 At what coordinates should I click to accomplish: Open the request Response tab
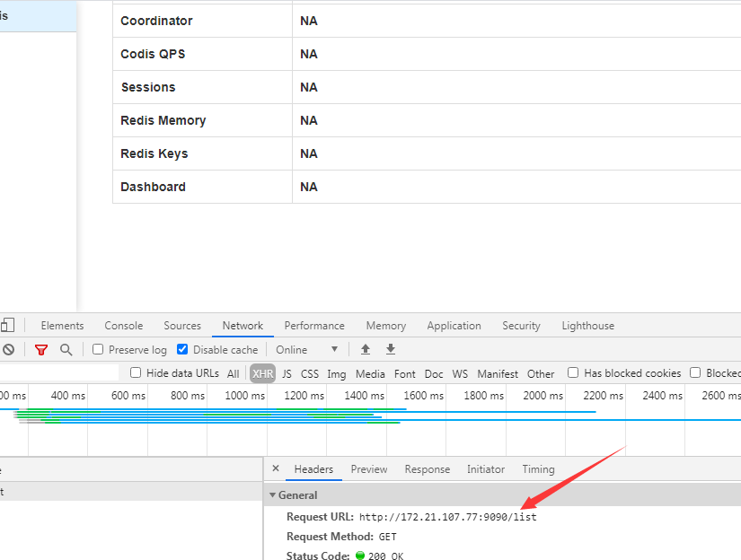(428, 469)
